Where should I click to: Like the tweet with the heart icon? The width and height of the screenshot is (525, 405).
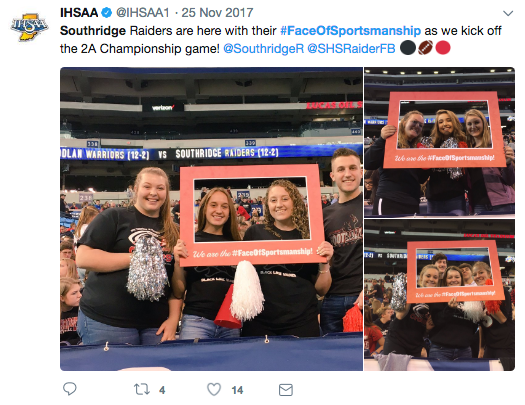[x=214, y=389]
